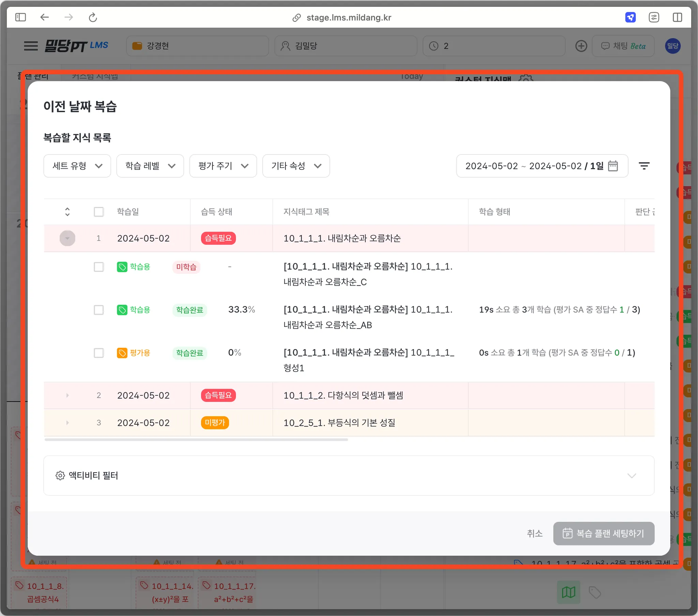Click the browser reload icon
This screenshot has height=616, width=698.
[93, 17]
